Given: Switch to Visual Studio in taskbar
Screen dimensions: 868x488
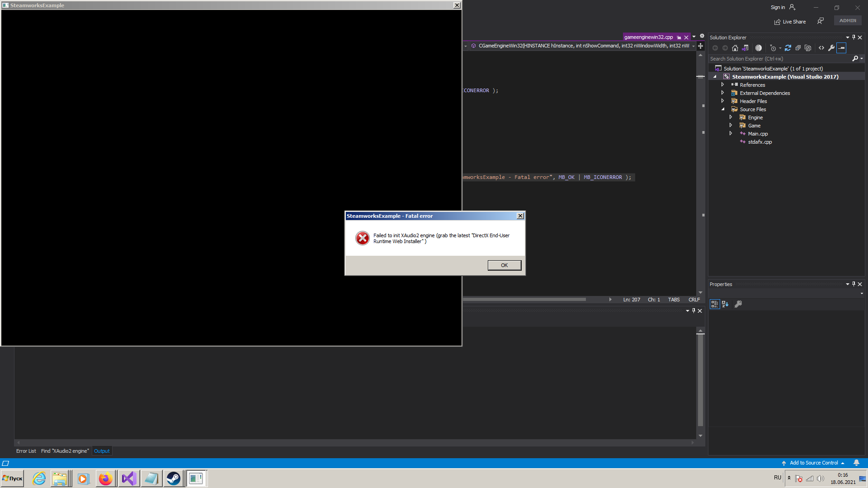Looking at the screenshot, I should [129, 479].
